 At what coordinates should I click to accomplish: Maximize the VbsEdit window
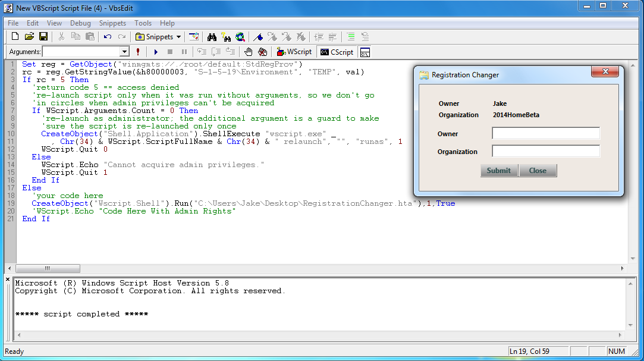click(x=602, y=6)
